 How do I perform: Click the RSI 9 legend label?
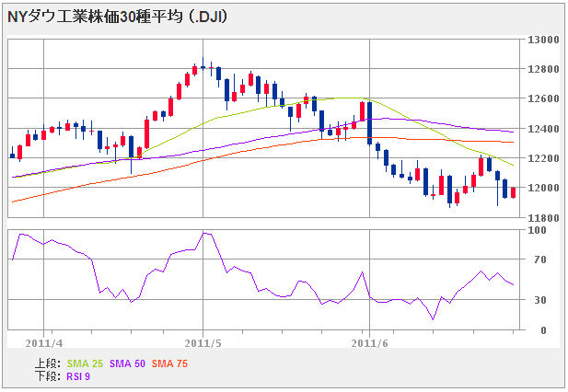pos(78,376)
